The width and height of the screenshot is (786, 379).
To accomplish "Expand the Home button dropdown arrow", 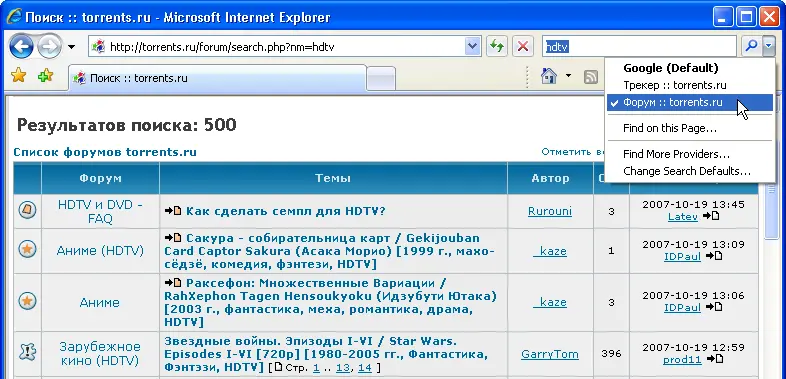I will coord(568,76).
